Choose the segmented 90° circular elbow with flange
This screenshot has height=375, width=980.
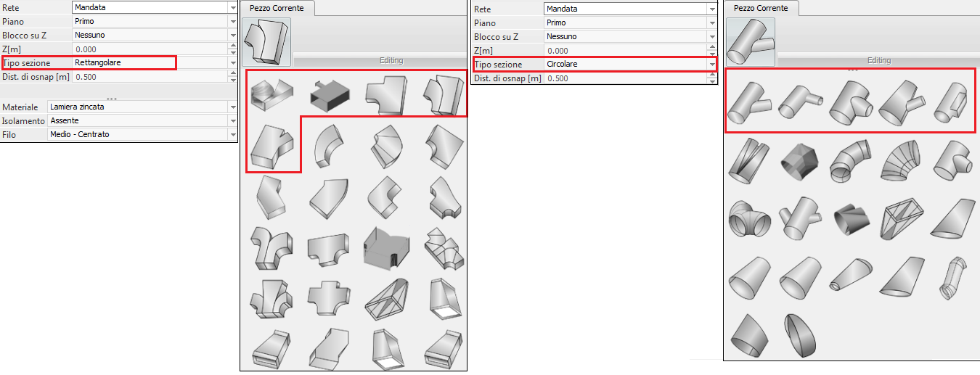pyautogui.click(x=849, y=161)
